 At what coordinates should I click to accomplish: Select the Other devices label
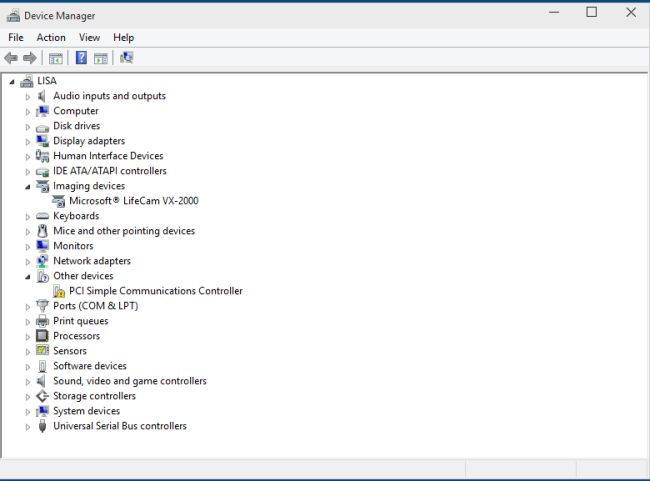[x=83, y=276]
